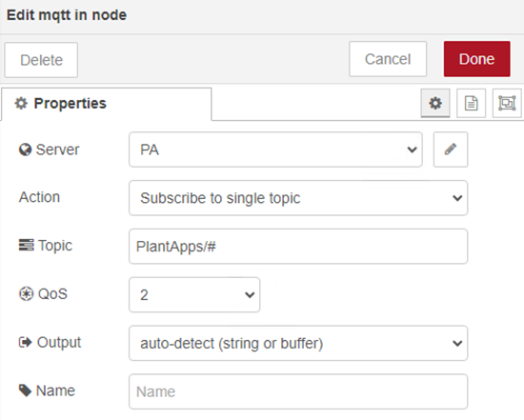Edit PA server config with pencil

pos(451,150)
